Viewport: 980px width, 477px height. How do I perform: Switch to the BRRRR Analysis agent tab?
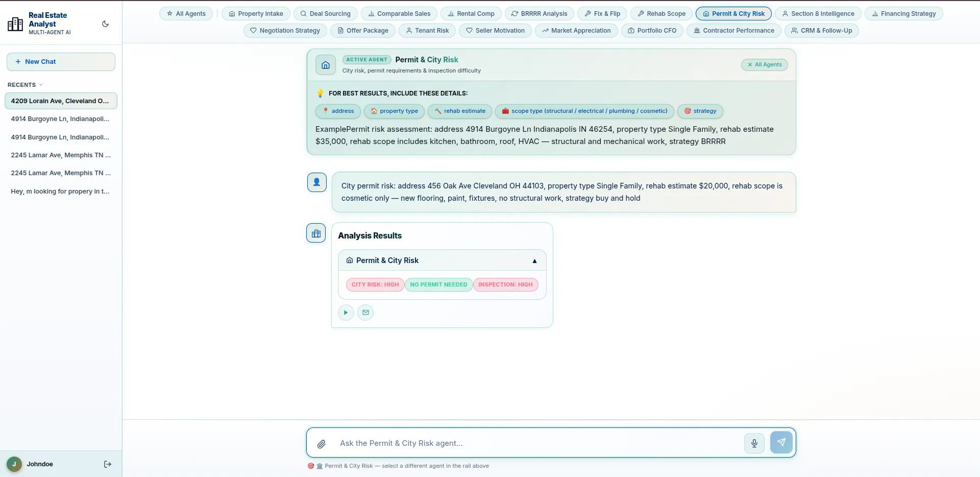539,14
